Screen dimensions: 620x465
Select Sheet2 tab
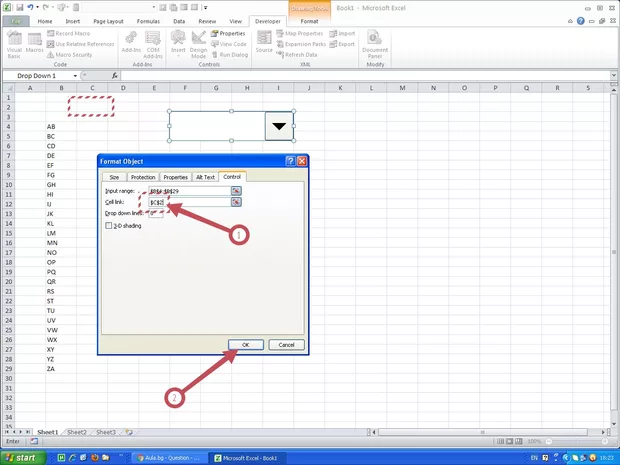(77, 432)
